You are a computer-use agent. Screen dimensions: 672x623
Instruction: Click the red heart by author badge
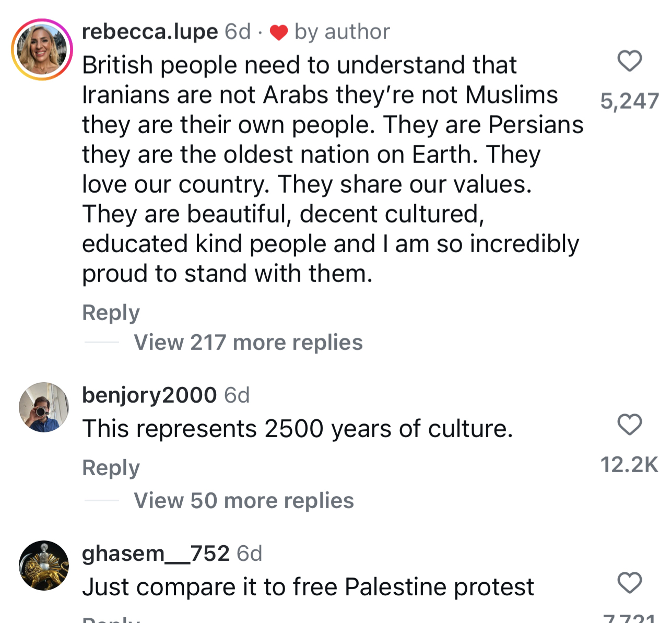tap(279, 33)
